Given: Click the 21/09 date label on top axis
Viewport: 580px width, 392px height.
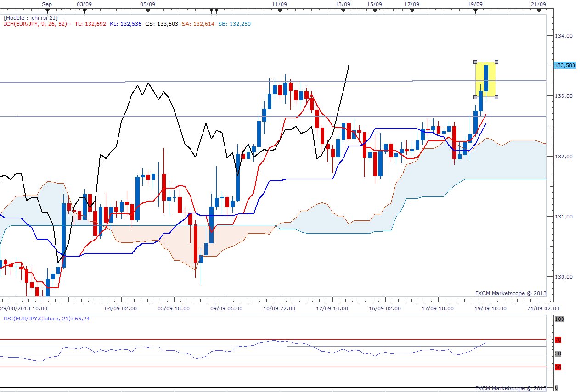Looking at the screenshot, I should click(538, 4).
